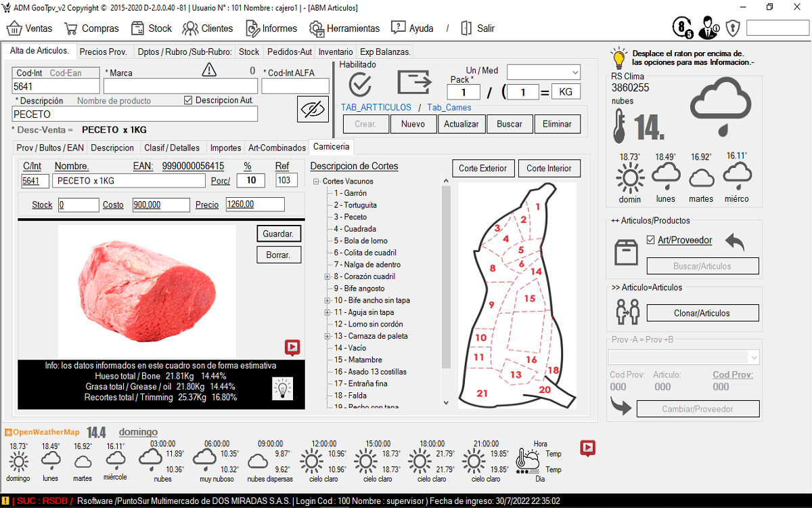Open the Art-Combinados sub-tab
The image size is (812, 508).
tap(277, 148)
